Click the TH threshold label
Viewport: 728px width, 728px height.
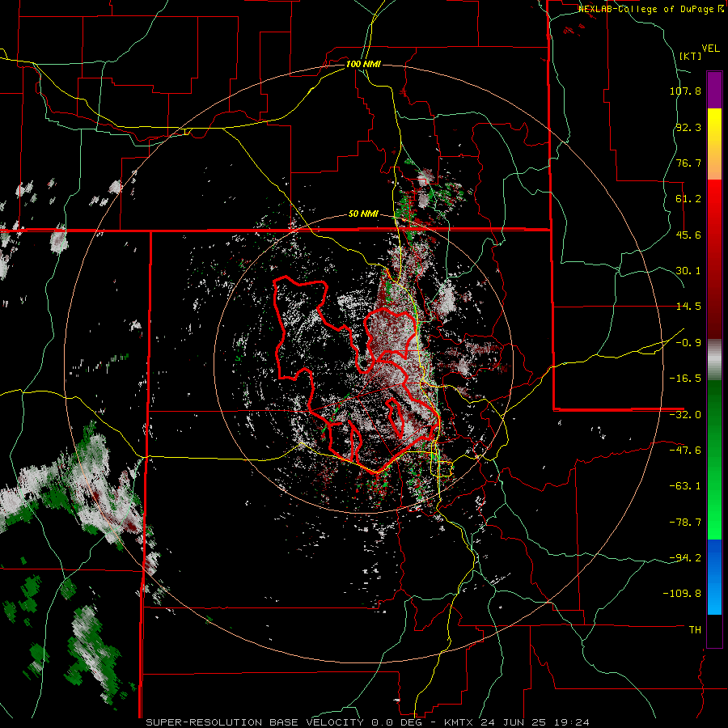[x=695, y=630]
